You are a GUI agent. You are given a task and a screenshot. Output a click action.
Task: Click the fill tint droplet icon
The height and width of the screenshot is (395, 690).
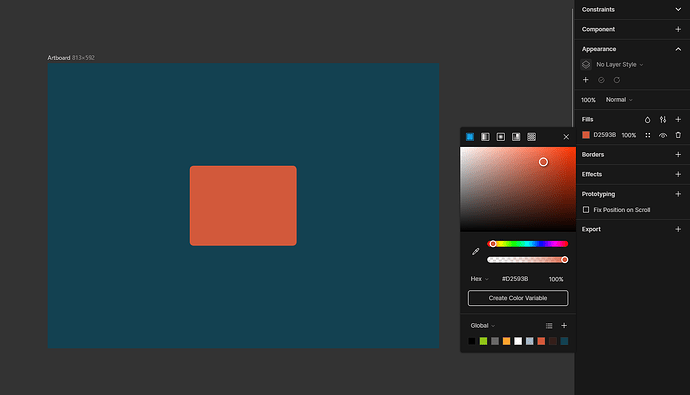pyautogui.click(x=647, y=120)
